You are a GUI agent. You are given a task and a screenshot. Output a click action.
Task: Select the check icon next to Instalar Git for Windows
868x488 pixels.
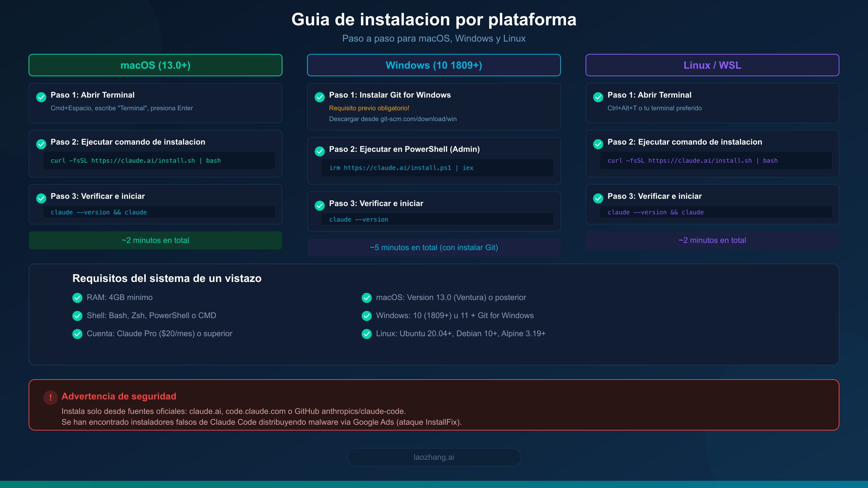(320, 97)
